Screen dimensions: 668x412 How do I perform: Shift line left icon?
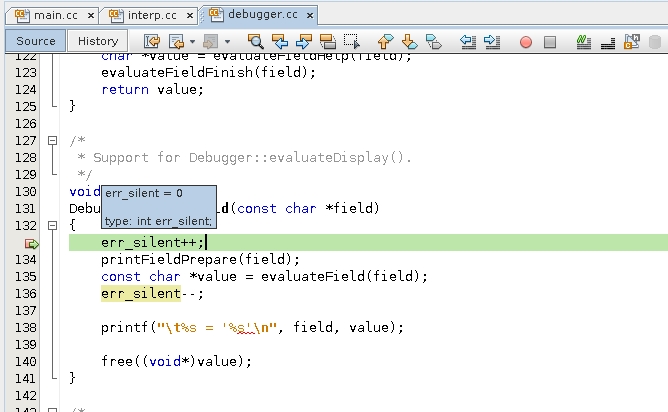pos(468,41)
